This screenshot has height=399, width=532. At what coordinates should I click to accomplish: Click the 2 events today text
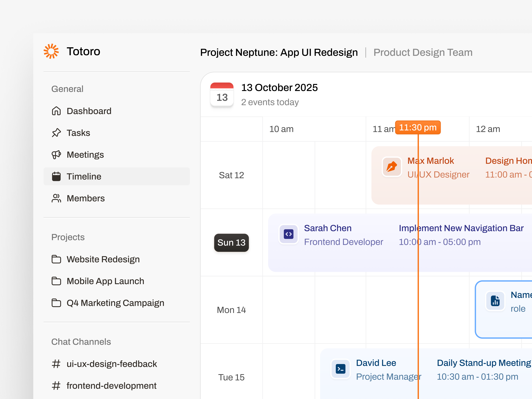coord(270,102)
